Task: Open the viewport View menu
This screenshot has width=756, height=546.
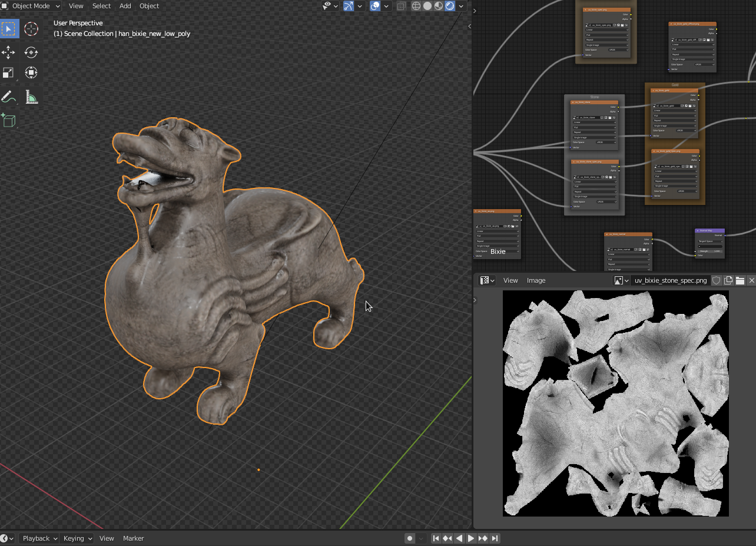Action: tap(76, 6)
